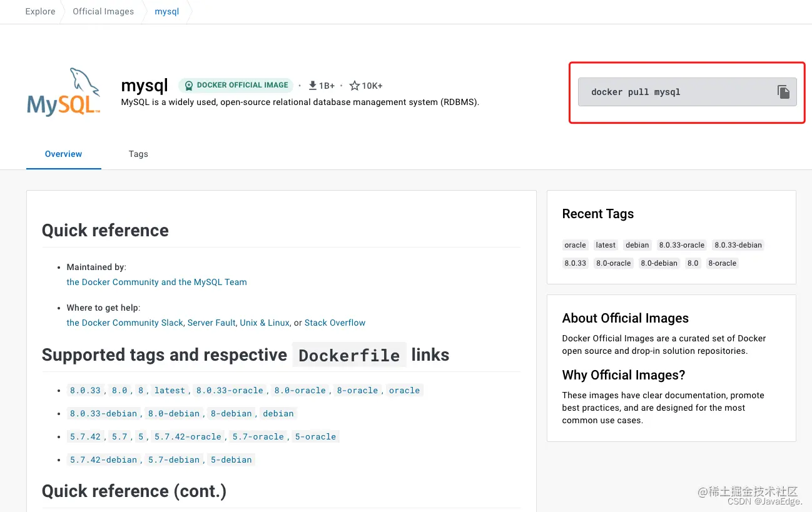Screen dimensions: 812x512
Task: Select the oracle recent tag chip
Action: pos(575,245)
